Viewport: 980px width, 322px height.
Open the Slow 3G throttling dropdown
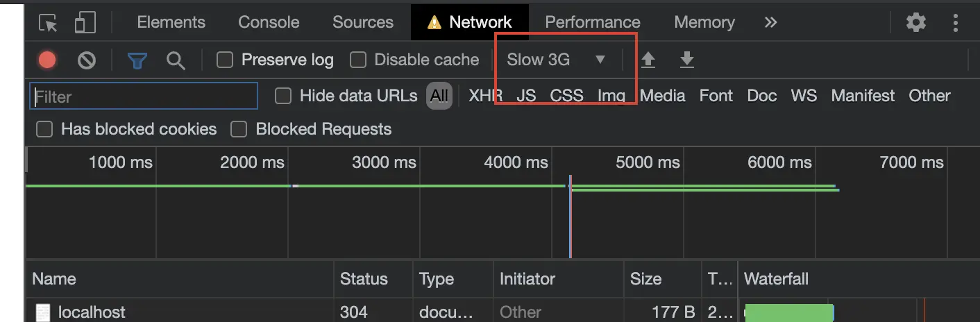[557, 60]
